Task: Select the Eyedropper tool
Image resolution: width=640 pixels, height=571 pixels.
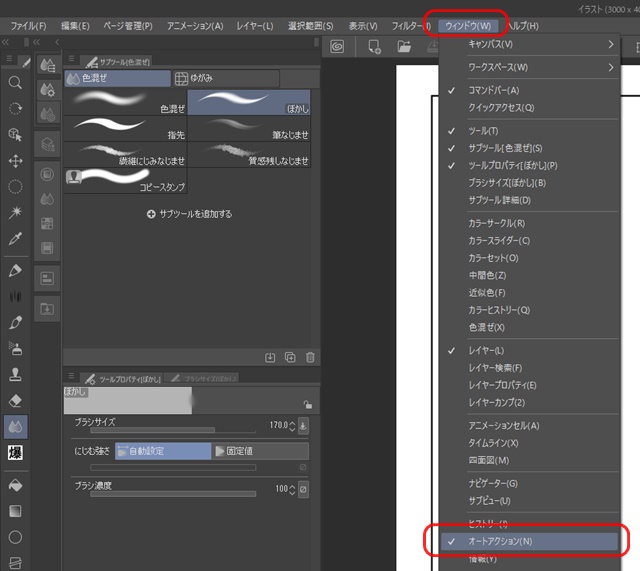Action: click(15, 239)
